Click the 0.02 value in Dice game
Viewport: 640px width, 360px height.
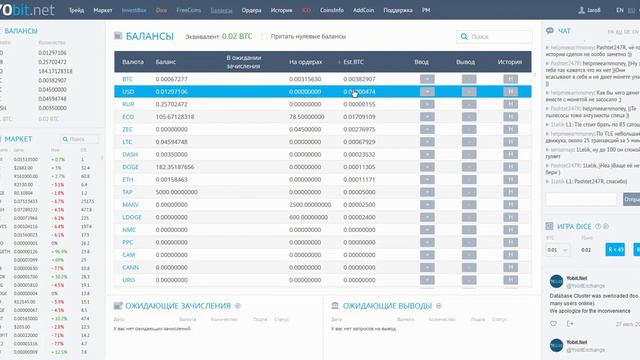point(586,250)
